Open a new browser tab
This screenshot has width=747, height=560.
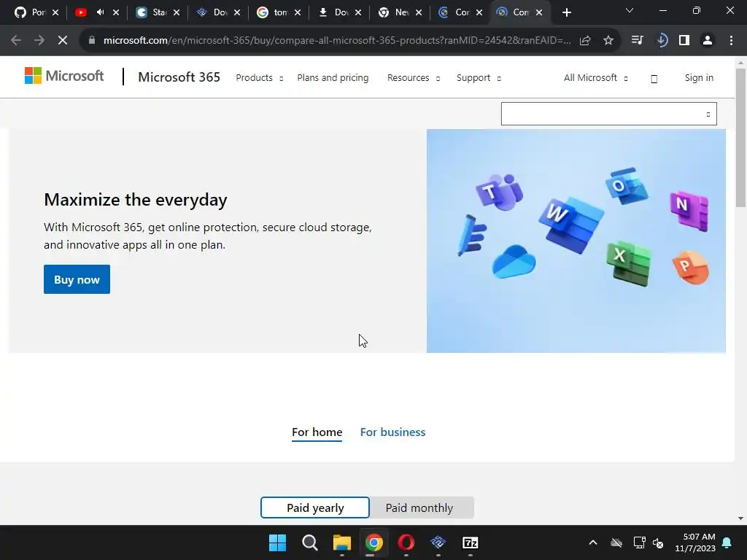point(566,13)
